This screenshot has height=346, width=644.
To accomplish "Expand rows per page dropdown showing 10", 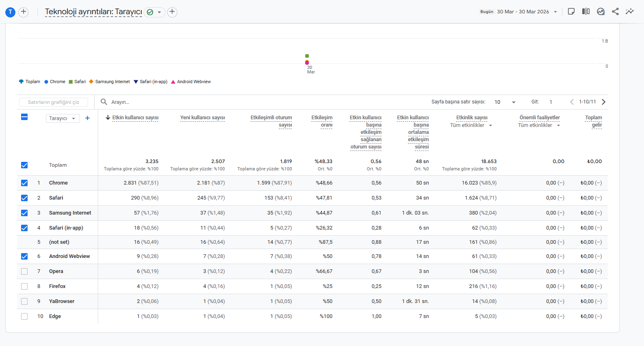I will pos(505,102).
